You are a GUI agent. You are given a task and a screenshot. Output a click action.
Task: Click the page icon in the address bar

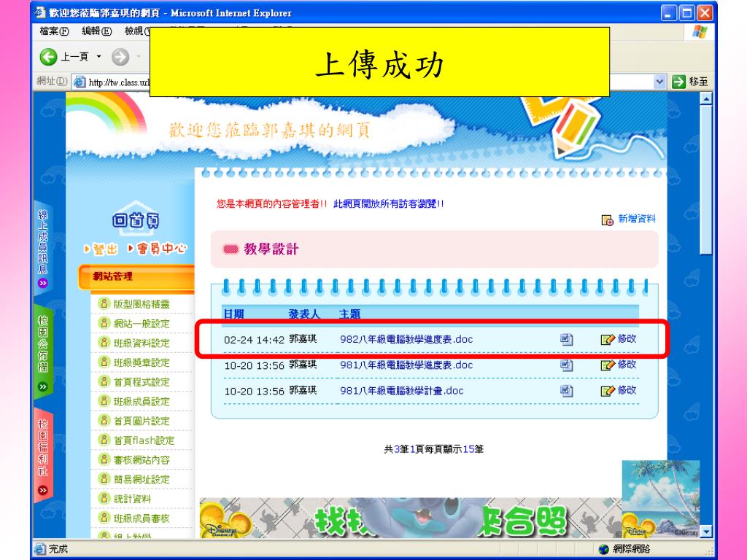click(x=79, y=82)
